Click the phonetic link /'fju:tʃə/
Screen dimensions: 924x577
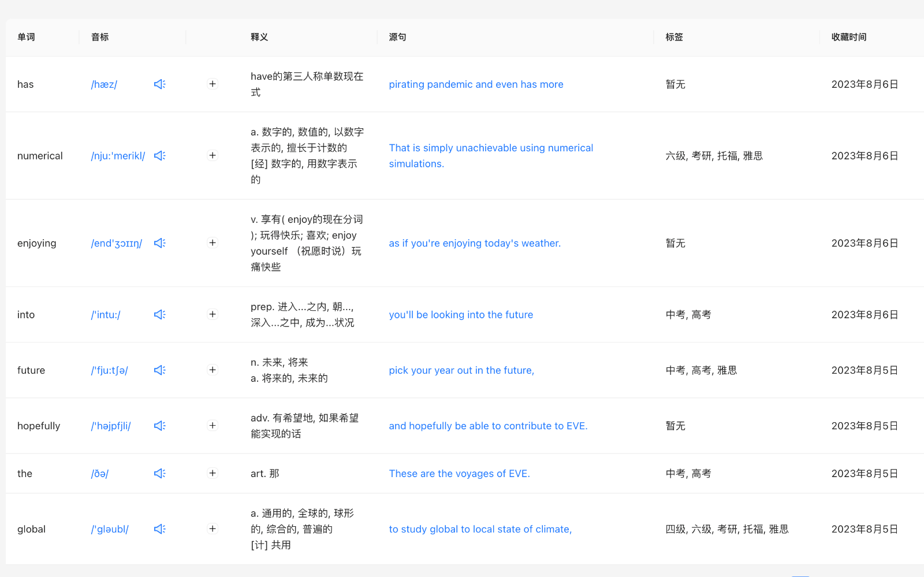pos(110,370)
